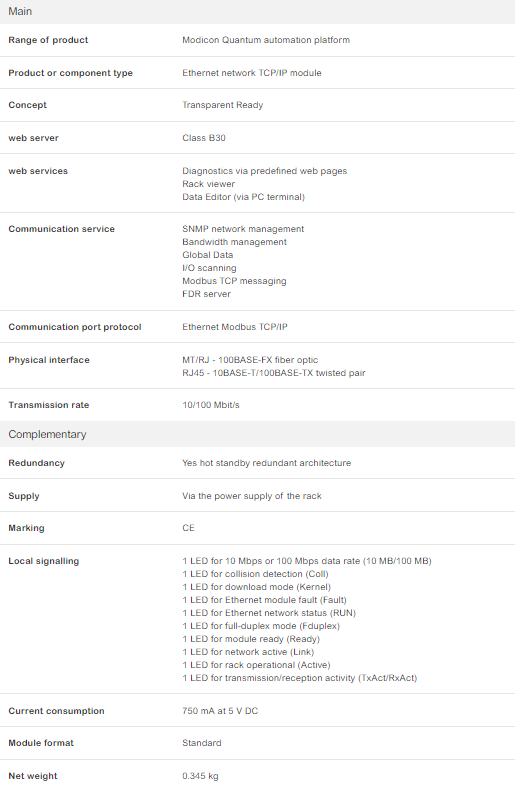The height and width of the screenshot is (789, 515).
Task: Click the Complementary section header
Action: (x=257, y=434)
